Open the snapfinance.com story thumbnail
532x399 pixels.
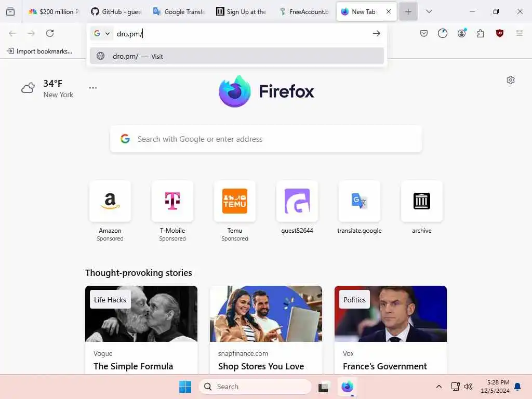click(x=265, y=313)
